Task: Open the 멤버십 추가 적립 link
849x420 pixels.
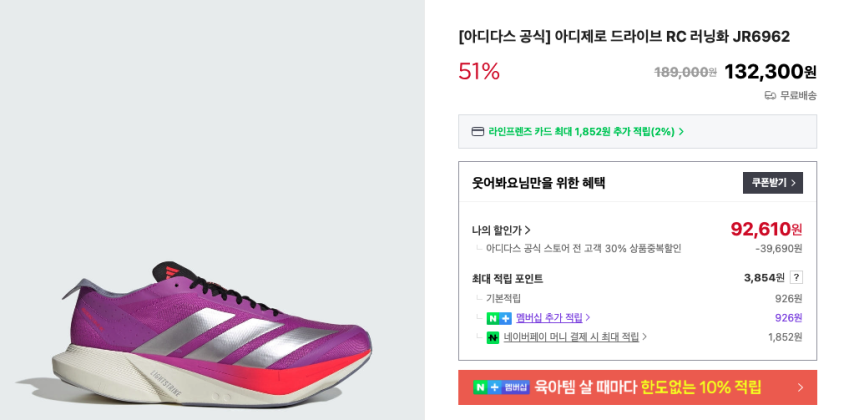Action: [x=549, y=318]
